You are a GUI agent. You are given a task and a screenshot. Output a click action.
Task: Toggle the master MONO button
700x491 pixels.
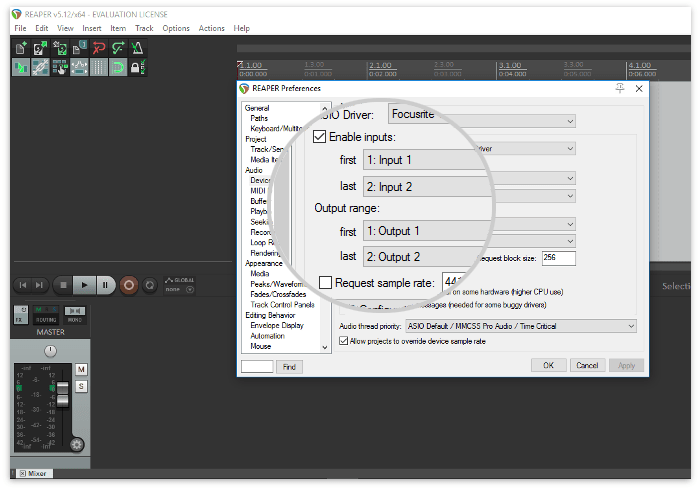coord(75,315)
